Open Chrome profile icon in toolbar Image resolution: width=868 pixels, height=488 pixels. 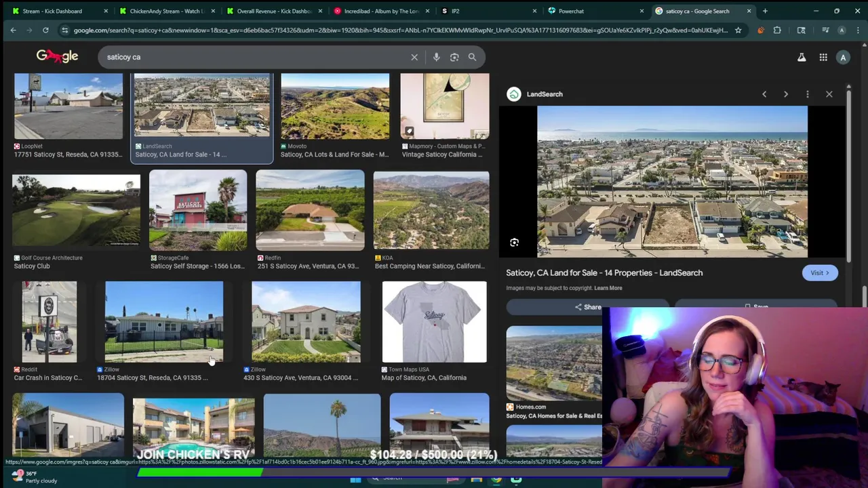842,30
